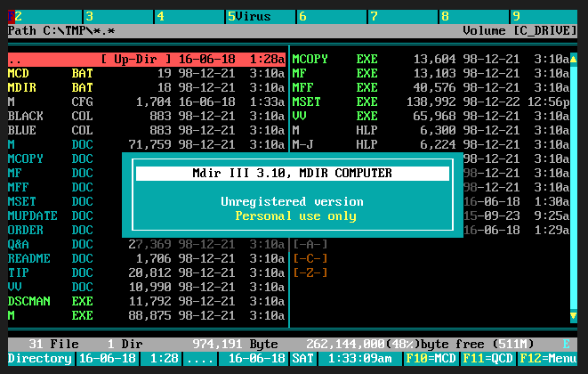Select the MSET DOC file
Screen dimensions: 588x374
click(65, 201)
